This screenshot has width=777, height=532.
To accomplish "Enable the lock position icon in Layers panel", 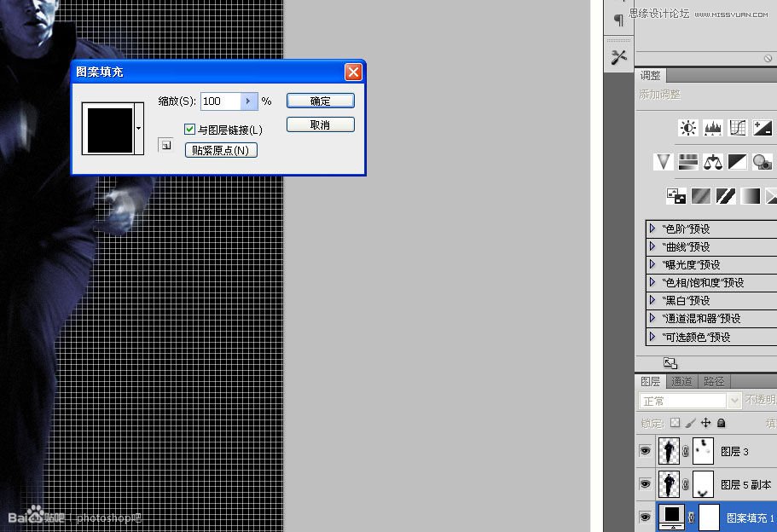I will pyautogui.click(x=706, y=423).
